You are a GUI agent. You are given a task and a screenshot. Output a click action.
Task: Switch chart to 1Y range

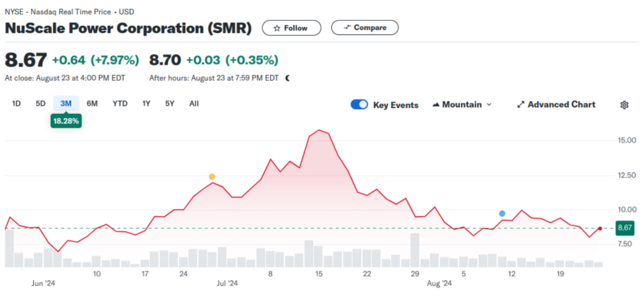point(146,104)
